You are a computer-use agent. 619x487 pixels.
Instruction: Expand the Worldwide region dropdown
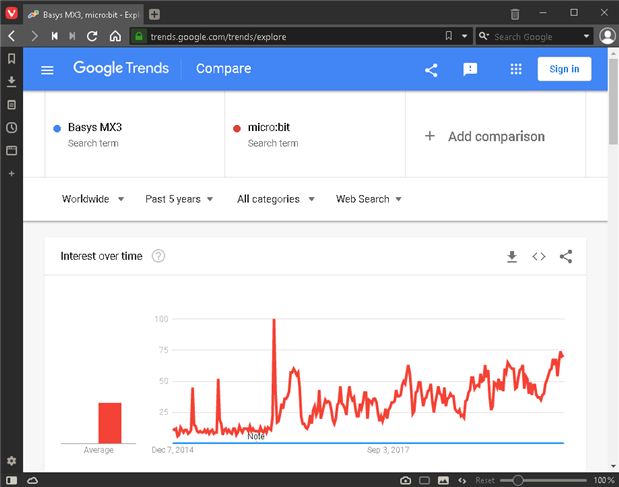click(93, 199)
